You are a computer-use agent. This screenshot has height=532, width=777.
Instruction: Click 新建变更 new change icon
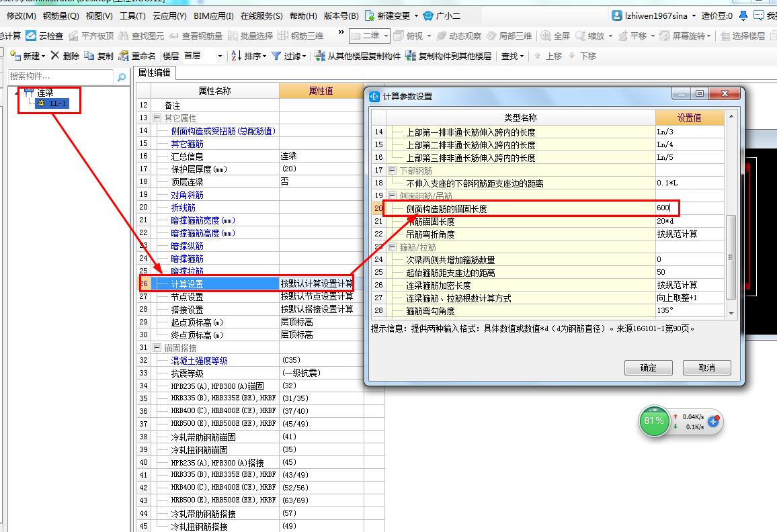370,16
